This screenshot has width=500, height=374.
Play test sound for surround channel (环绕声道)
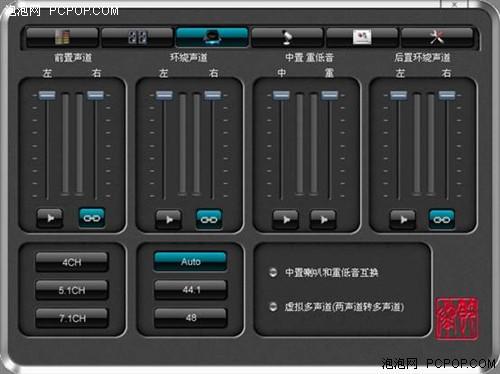coord(169,219)
